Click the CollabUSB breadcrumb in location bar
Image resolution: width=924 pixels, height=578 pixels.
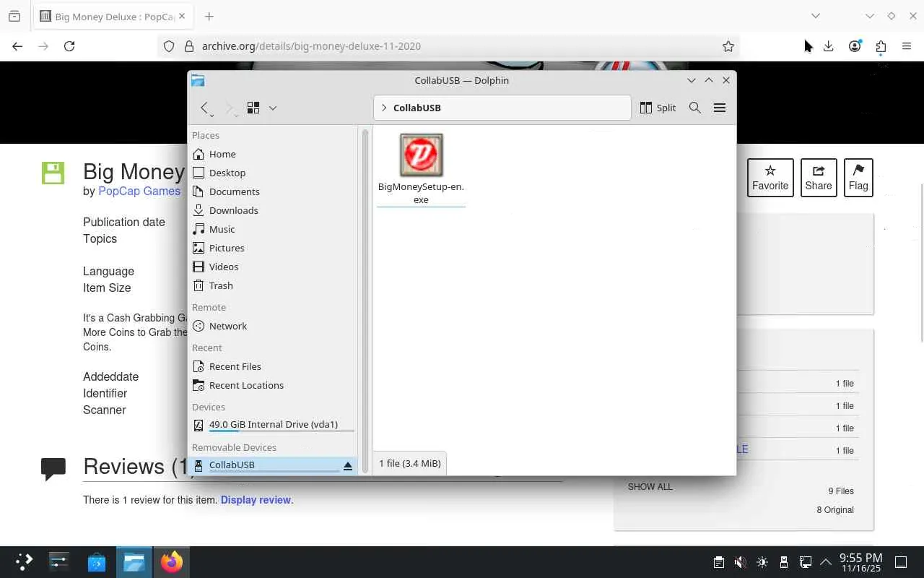(x=417, y=108)
